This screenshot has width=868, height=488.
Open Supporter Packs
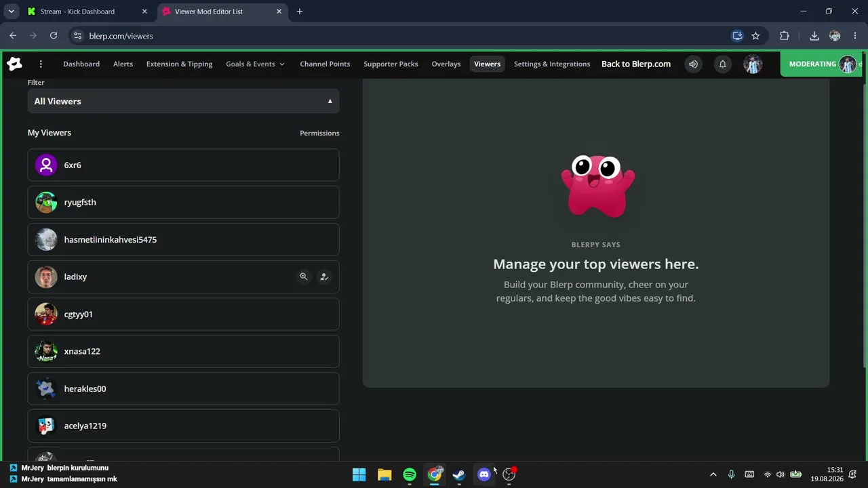point(391,64)
